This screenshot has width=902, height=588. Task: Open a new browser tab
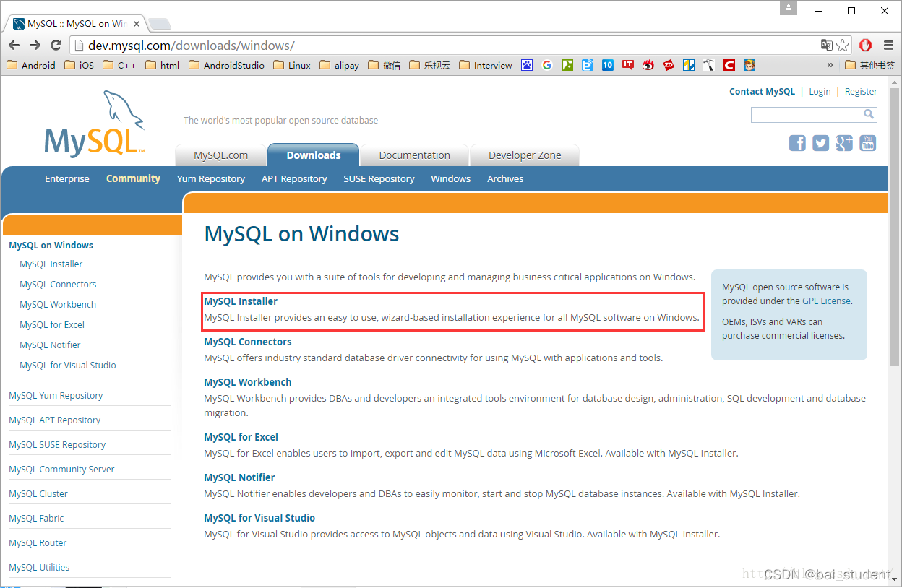160,25
